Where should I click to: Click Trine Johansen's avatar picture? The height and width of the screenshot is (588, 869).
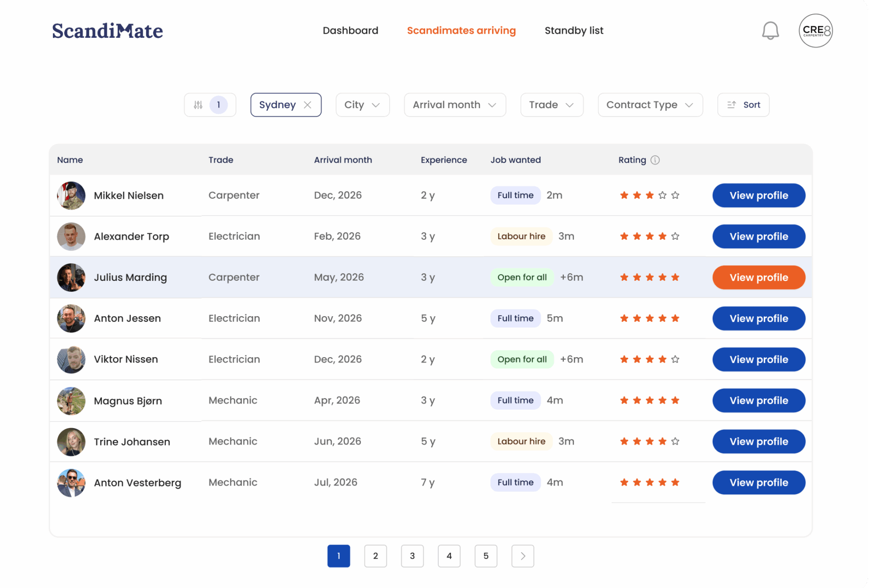click(x=71, y=442)
